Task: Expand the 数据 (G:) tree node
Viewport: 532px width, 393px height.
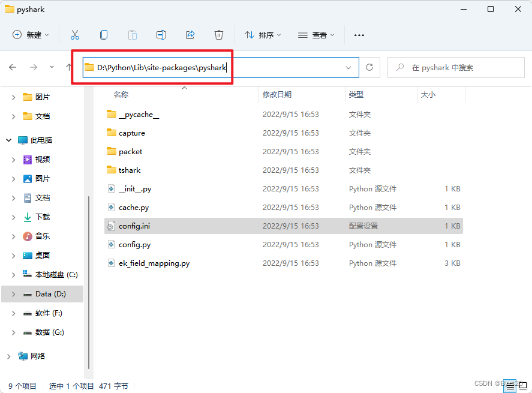Action: click(13, 332)
